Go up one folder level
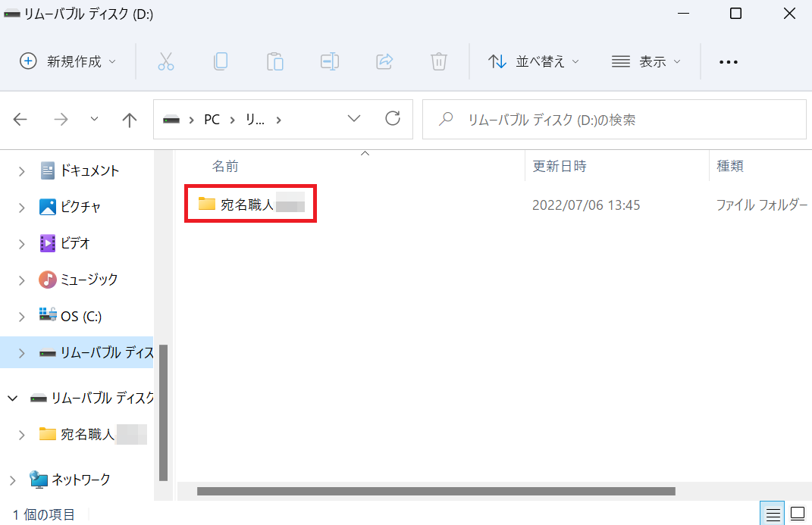812x525 pixels. click(x=130, y=120)
